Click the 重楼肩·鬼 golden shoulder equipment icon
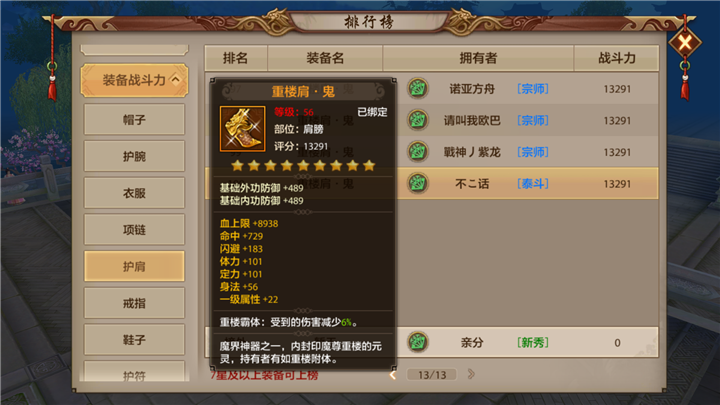 [242, 129]
